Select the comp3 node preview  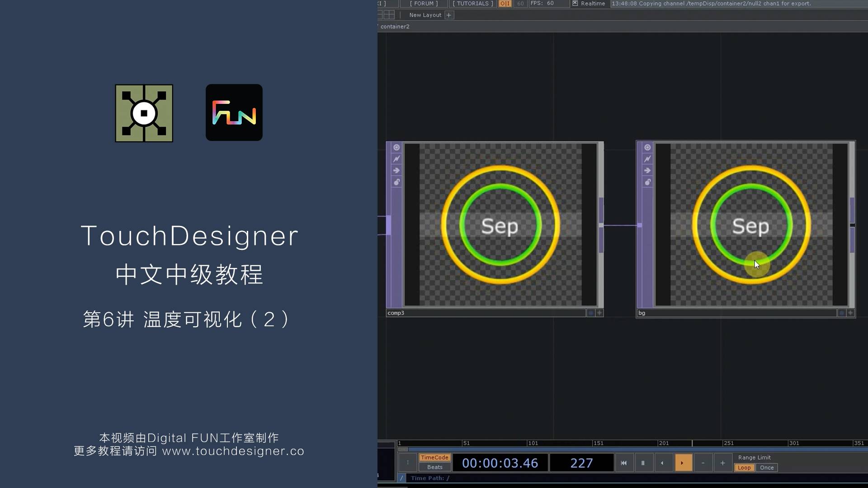(x=500, y=225)
